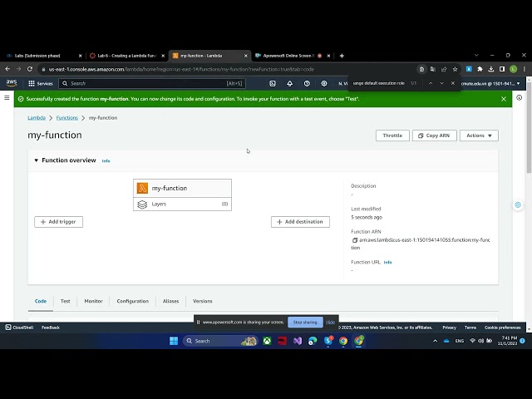Open the Chrome extensions puzzle icon
Screen dimensions: 532x399
(480, 69)
